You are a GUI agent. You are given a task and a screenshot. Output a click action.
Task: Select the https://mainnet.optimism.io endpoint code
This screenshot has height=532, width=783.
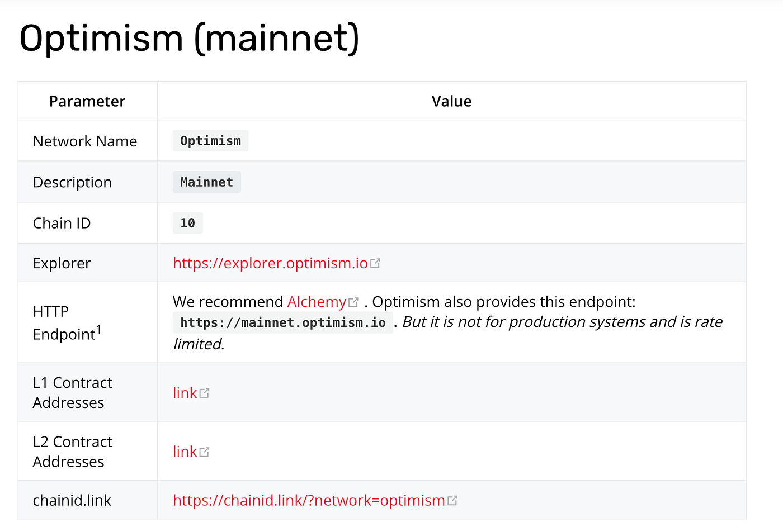point(283,322)
